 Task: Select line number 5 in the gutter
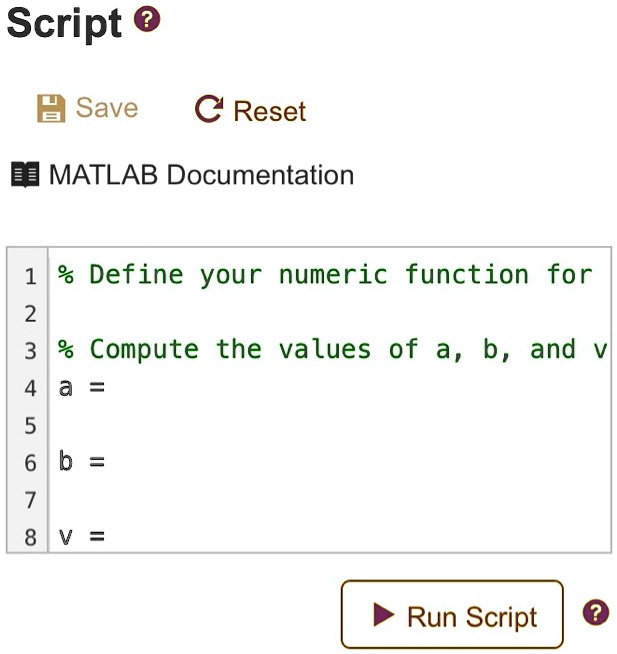coord(30,426)
